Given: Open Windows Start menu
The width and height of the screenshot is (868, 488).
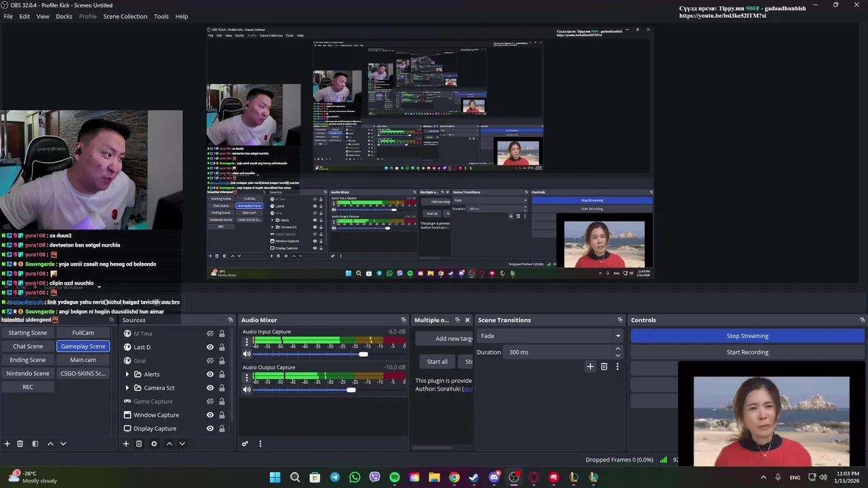Looking at the screenshot, I should point(275,477).
